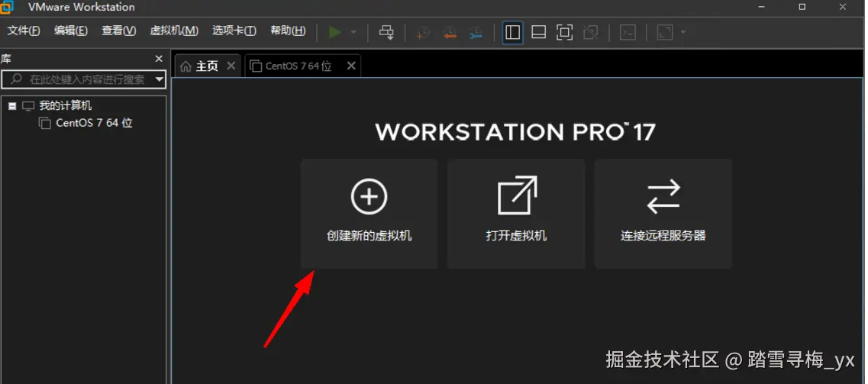868x384 pixels.
Task: Open the 虚拟机(M) menu
Action: pyautogui.click(x=174, y=31)
